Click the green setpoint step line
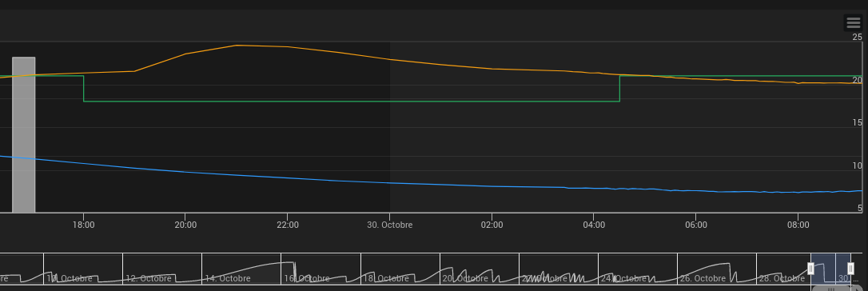 [352, 102]
